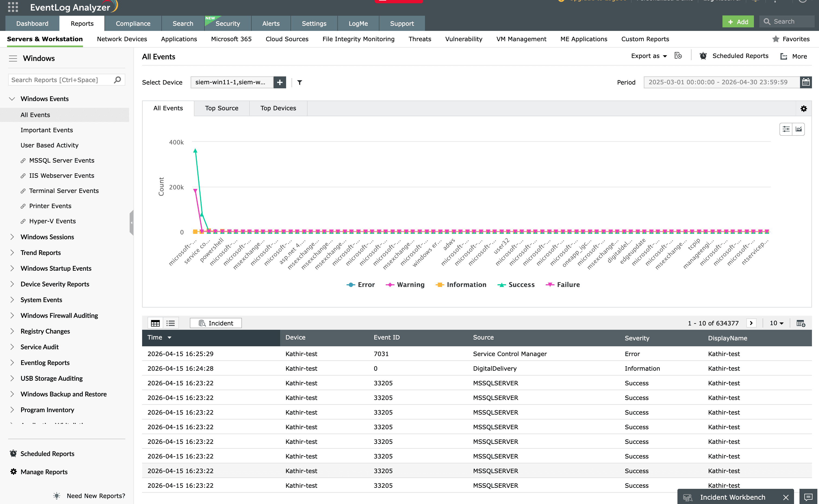Go to next page of events

point(751,323)
